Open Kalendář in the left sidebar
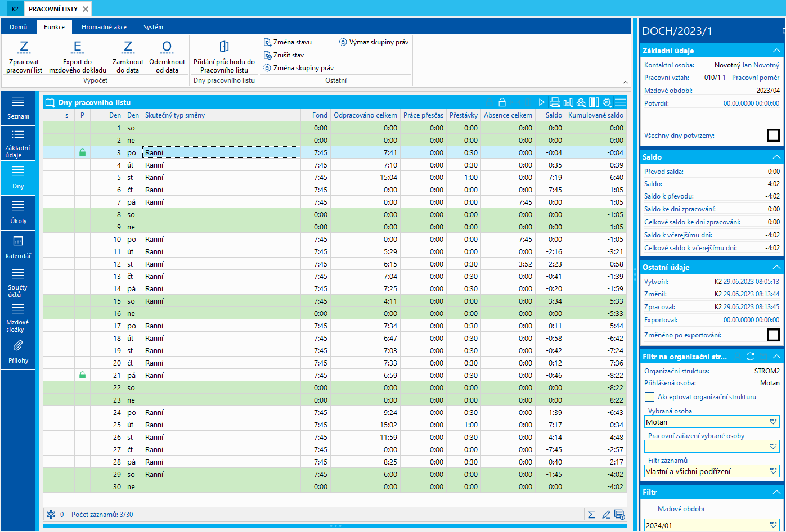 [x=18, y=247]
